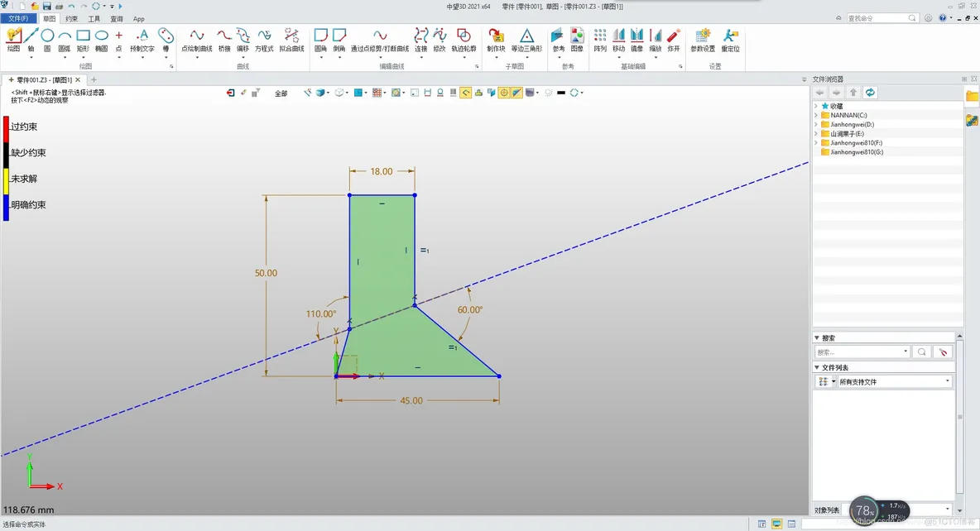Expand the 绘图 group dialog launcher
Screen dimensions: 980x531
(171, 66)
